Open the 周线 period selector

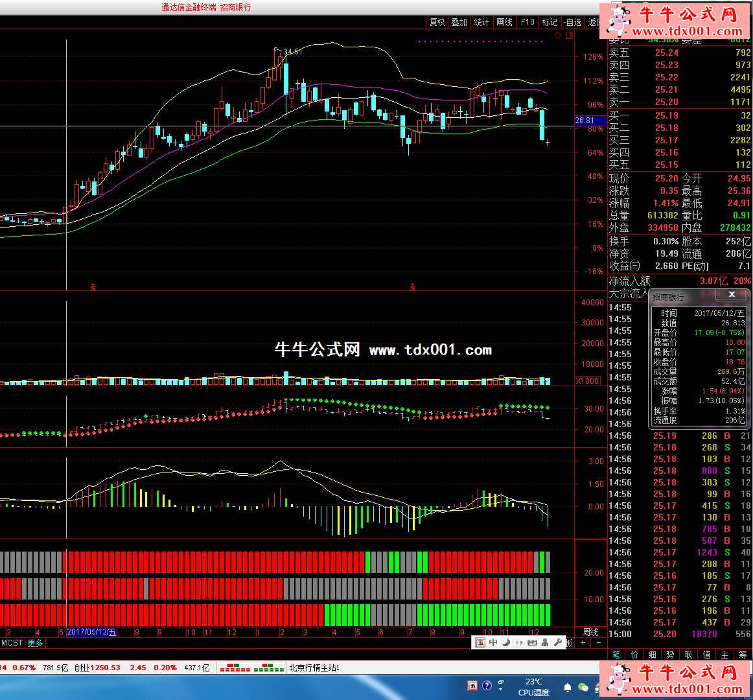(590, 632)
